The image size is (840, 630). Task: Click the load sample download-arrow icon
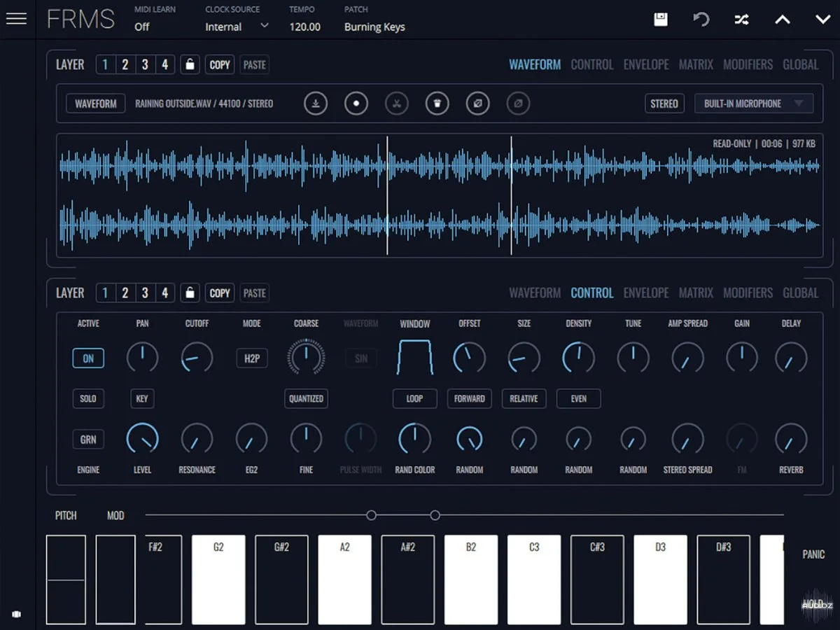click(316, 104)
